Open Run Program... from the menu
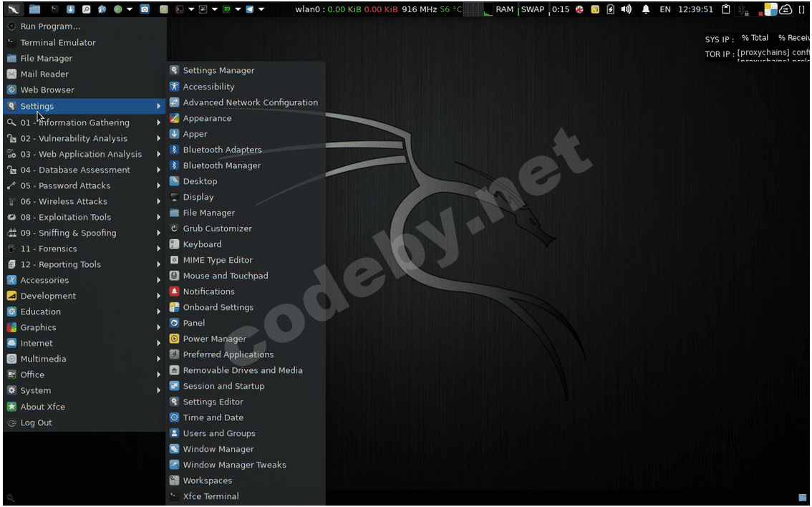 tap(84, 26)
